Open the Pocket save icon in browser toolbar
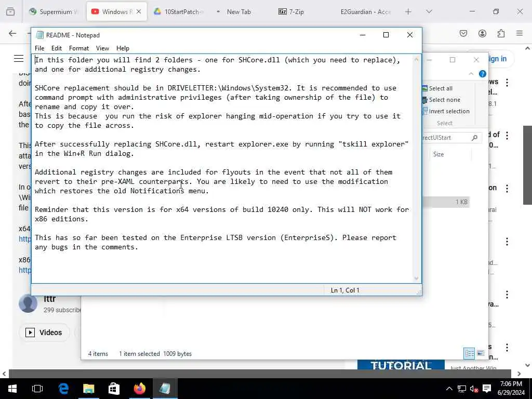The height and width of the screenshot is (399, 532). [463, 33]
